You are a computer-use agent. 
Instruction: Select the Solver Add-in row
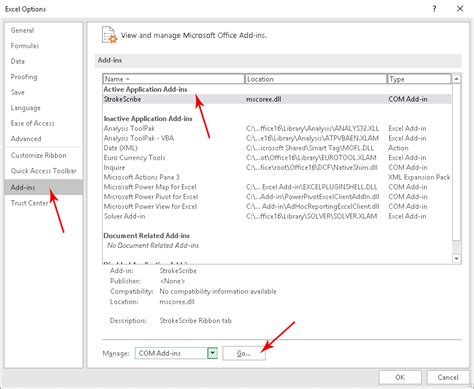coord(277,216)
